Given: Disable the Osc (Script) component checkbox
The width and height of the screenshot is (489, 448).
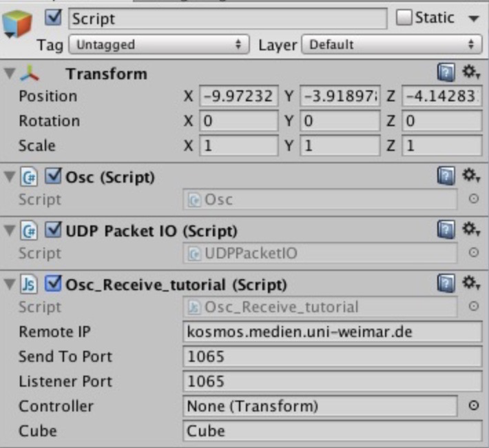Looking at the screenshot, I should pos(54,177).
